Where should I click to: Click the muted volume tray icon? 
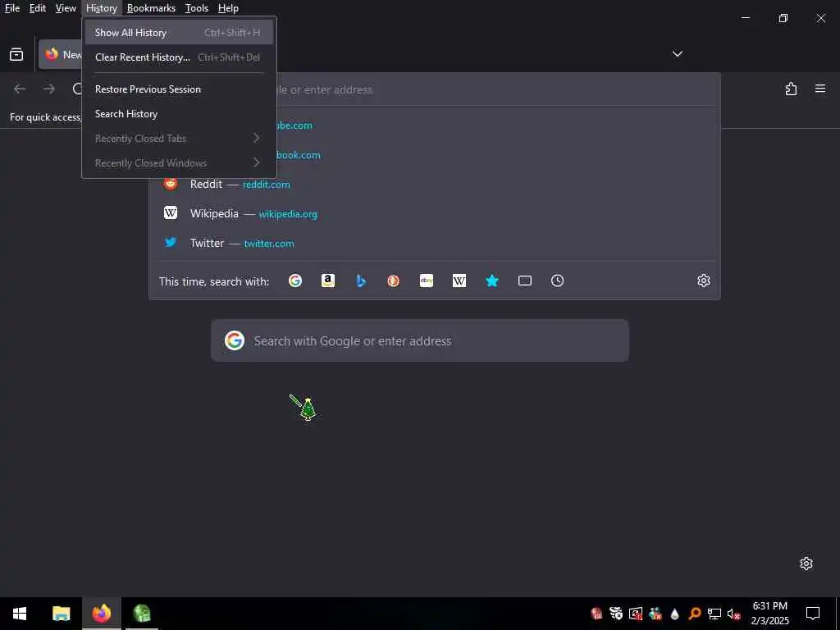734,614
